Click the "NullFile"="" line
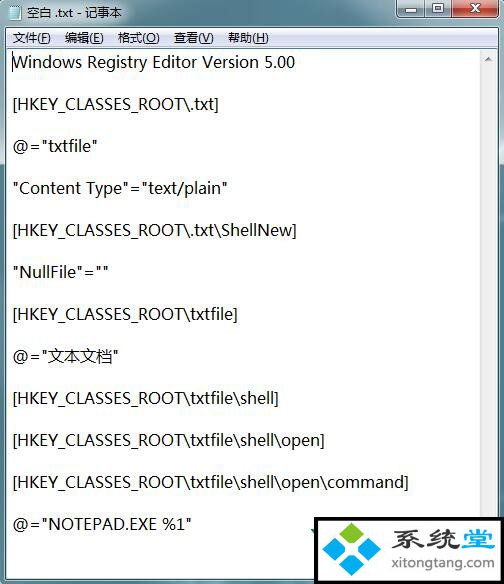The height and width of the screenshot is (584, 504). (60, 272)
